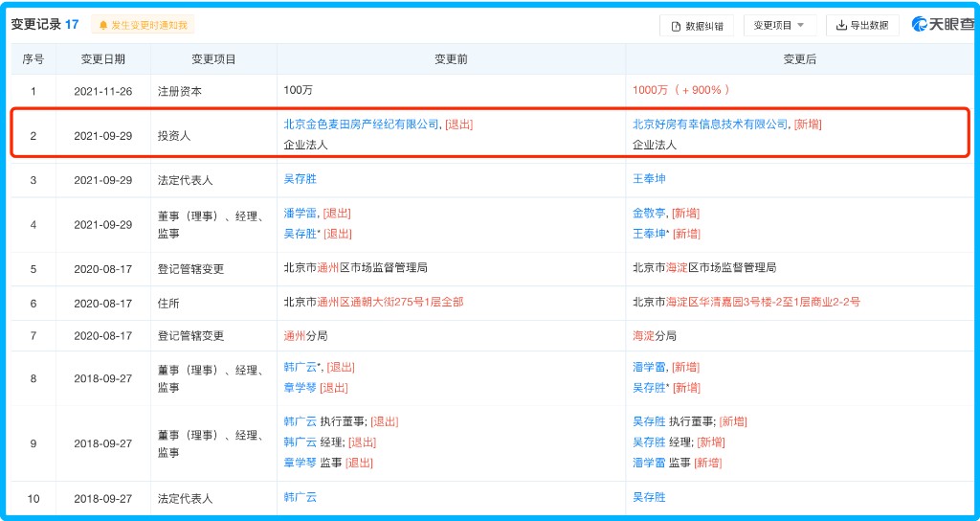Open link 北京金色麦田房产经纪有限公司

coord(361,125)
